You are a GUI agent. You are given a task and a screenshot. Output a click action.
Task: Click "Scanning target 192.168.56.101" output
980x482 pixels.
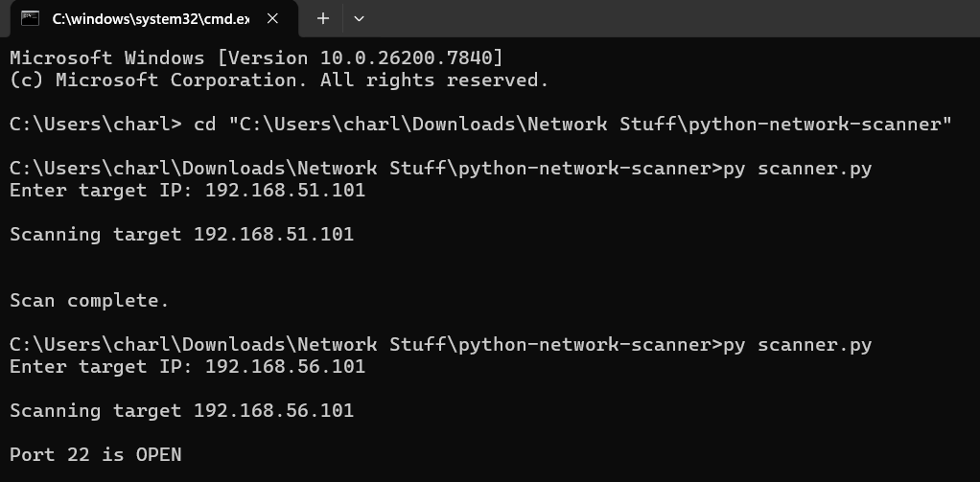[x=181, y=410]
